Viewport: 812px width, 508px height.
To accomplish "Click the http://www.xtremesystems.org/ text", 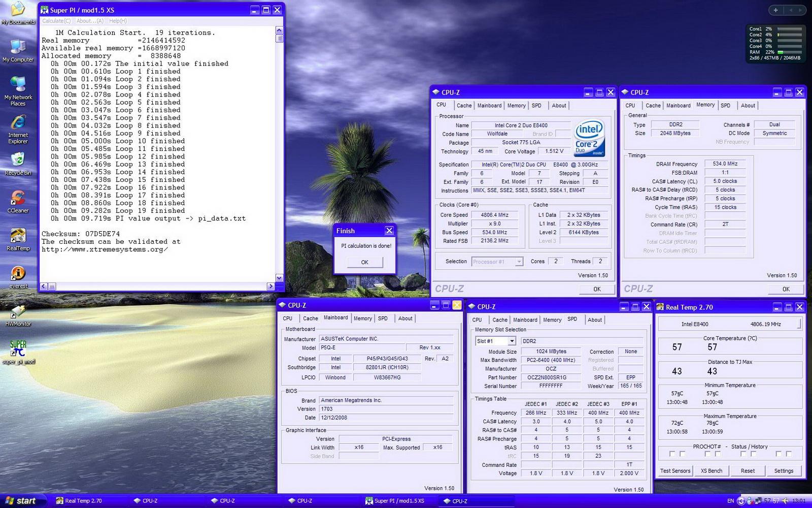I will [x=105, y=249].
